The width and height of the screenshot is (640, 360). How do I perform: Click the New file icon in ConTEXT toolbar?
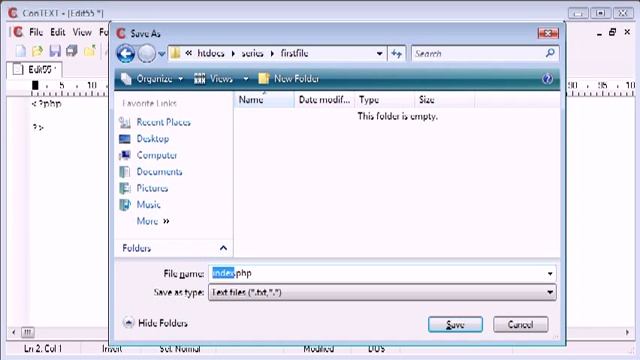tap(20, 51)
